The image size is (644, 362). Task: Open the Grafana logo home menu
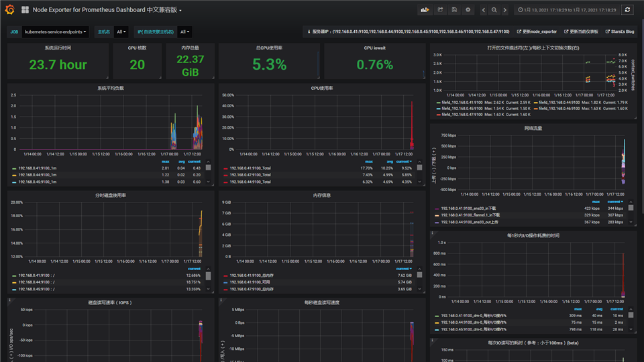pyautogui.click(x=10, y=9)
